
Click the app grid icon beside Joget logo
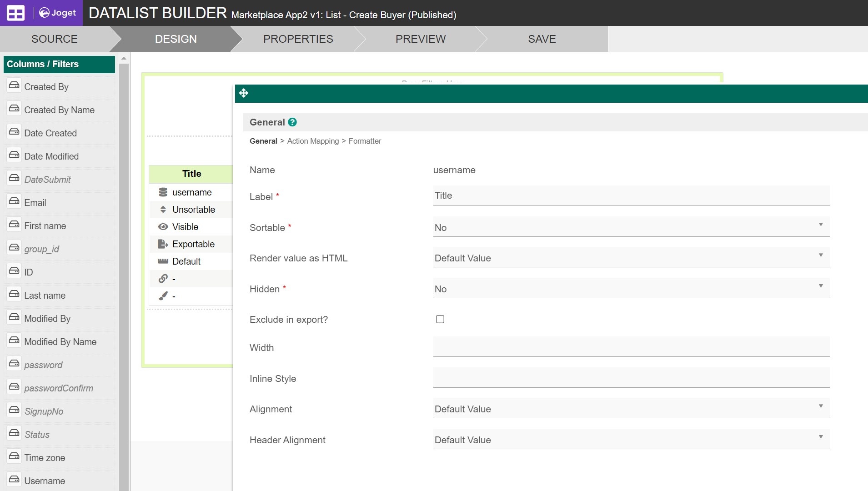coord(15,13)
